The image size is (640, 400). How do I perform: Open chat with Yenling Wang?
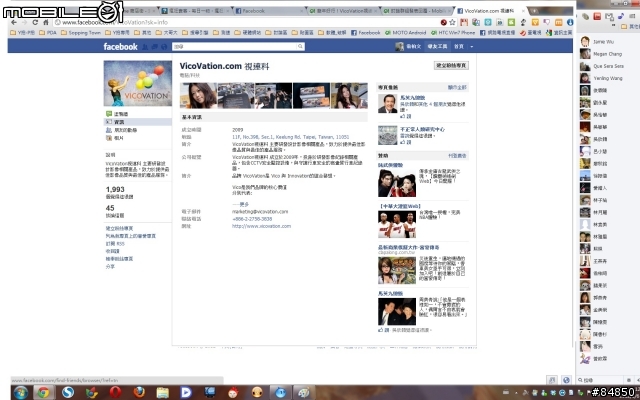(x=608, y=78)
